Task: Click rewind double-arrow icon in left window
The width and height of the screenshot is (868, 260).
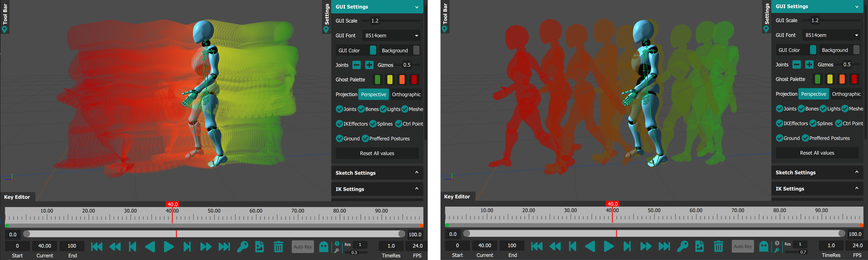Action: point(115,247)
